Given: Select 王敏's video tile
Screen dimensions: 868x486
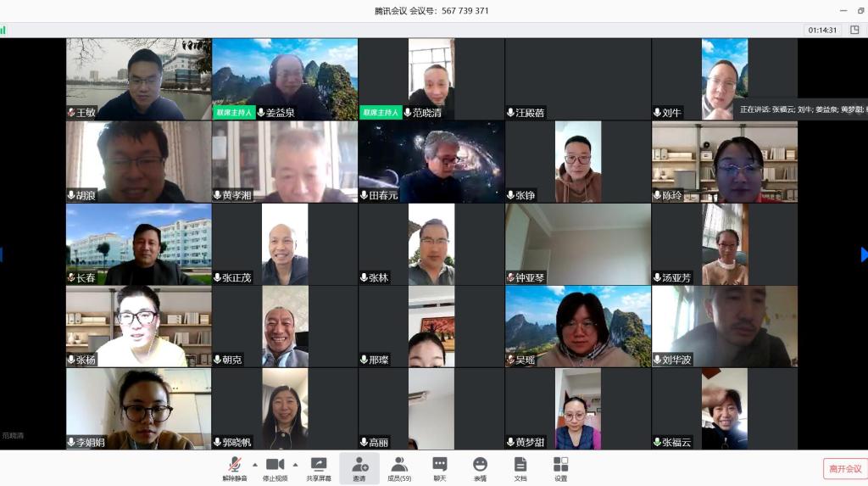Looking at the screenshot, I should pyautogui.click(x=139, y=79).
